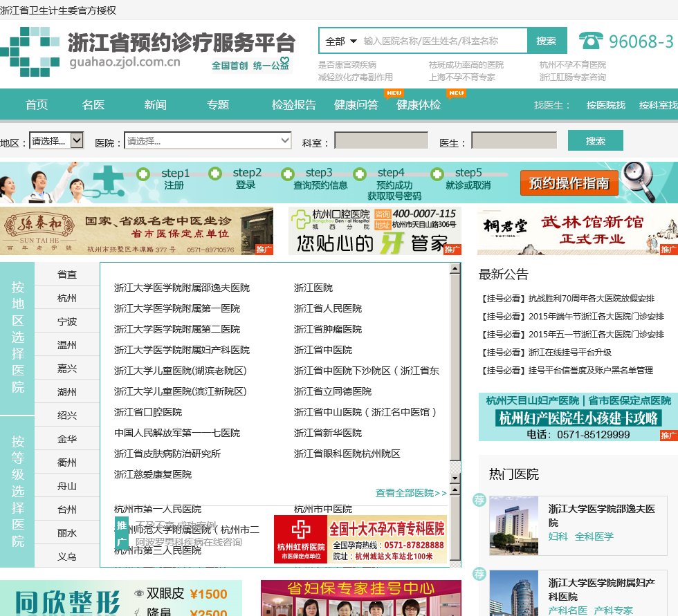The width and height of the screenshot is (678, 616).
Task: Select 杭州 region tab
Action: point(67,298)
